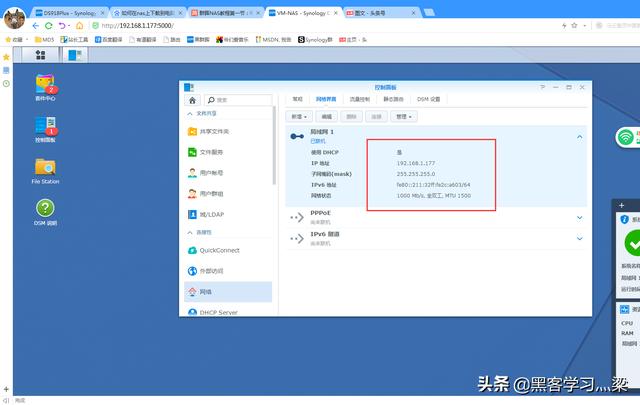Expand the IPv6 tunnel row chevron
This screenshot has height=405, width=640.
(x=580, y=238)
